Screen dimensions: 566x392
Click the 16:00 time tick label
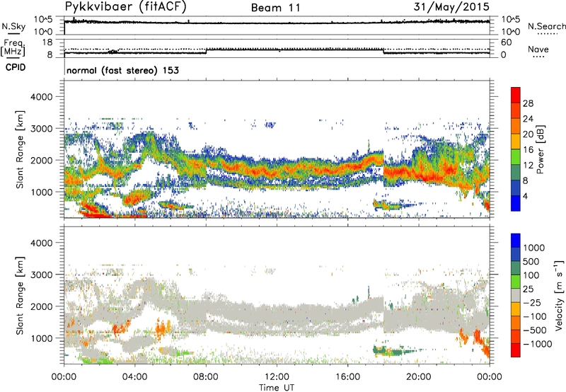[x=347, y=377]
